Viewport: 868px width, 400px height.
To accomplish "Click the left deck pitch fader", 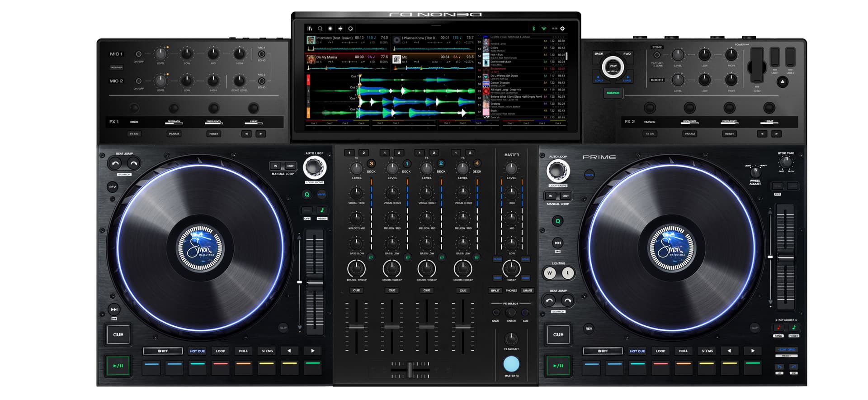I will click(x=315, y=283).
